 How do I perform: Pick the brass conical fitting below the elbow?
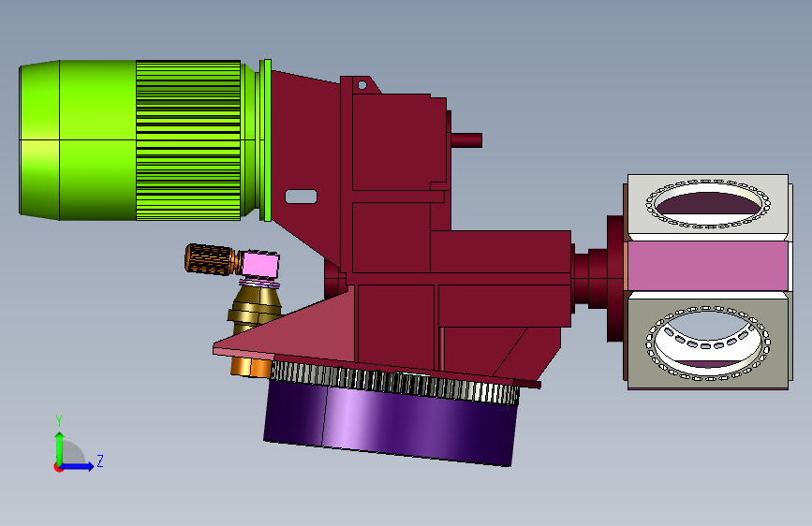pos(257,309)
